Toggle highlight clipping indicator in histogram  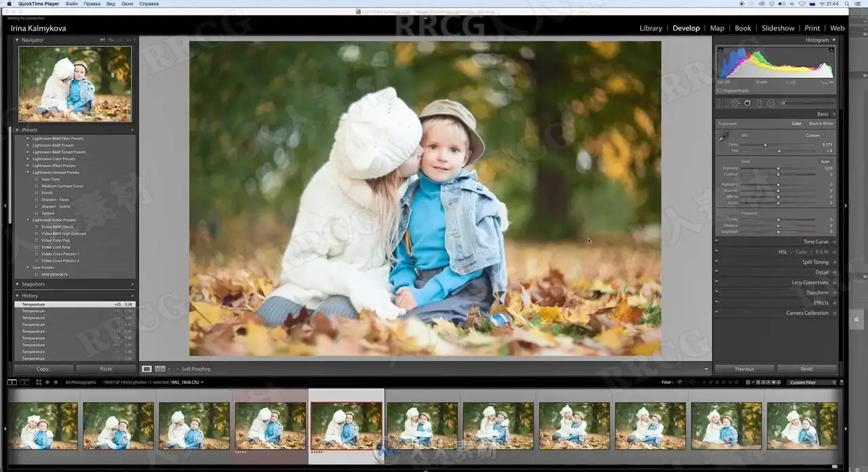coord(832,50)
